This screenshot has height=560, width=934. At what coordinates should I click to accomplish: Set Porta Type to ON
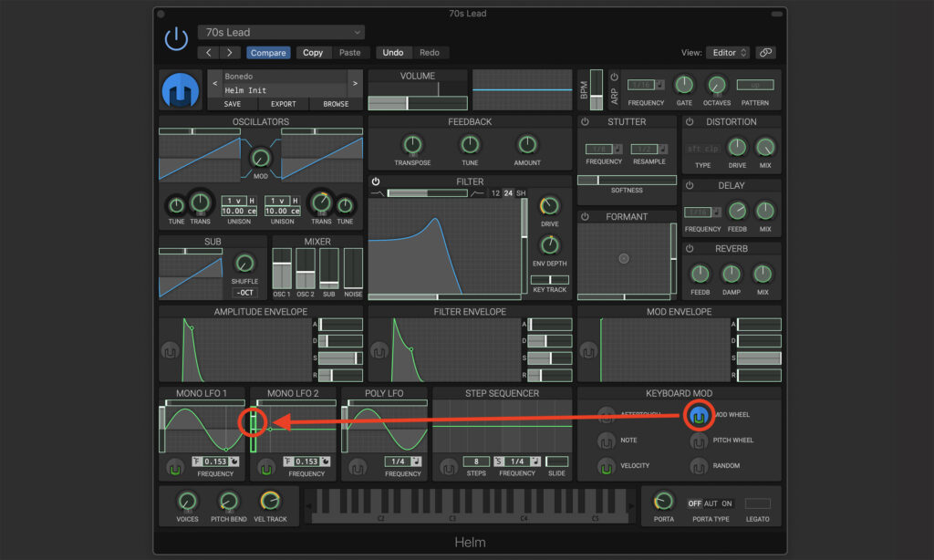[727, 503]
